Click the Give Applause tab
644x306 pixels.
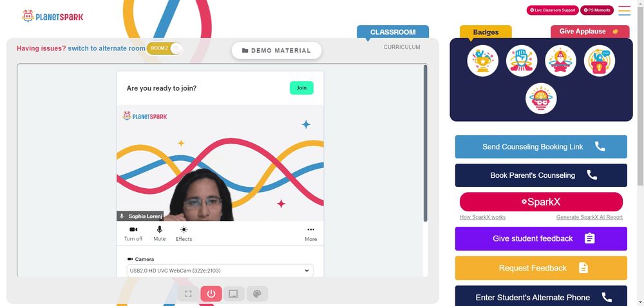tap(590, 32)
